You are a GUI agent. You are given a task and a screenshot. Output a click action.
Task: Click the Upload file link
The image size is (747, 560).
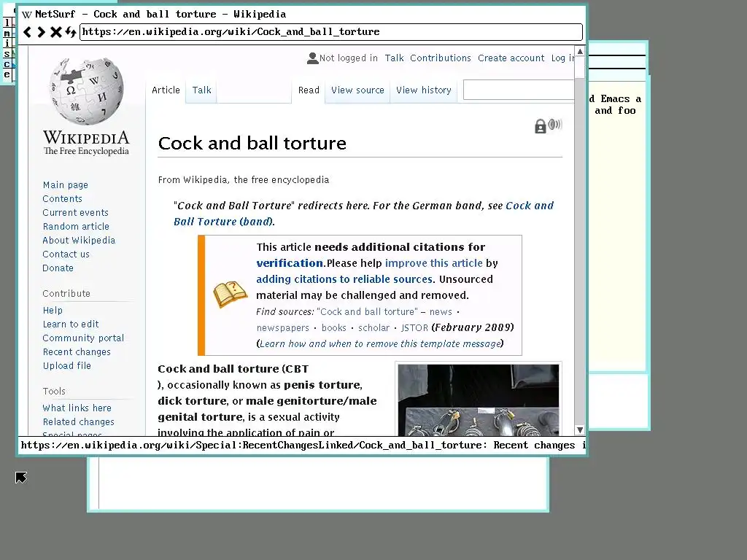[66, 365]
